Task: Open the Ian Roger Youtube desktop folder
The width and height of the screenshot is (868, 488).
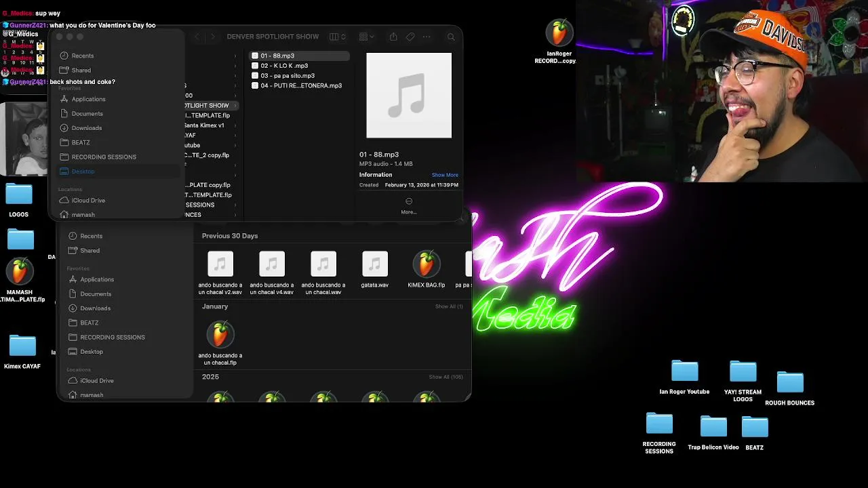Action: click(684, 378)
